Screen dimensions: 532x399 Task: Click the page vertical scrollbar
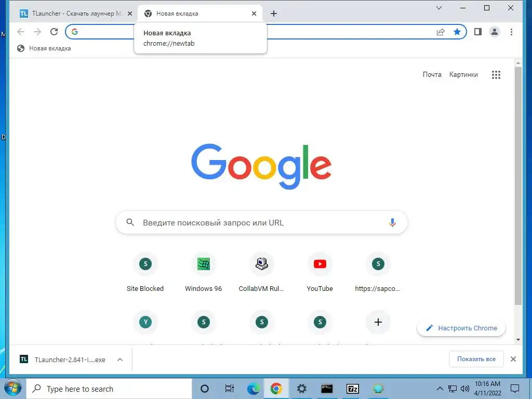(x=518, y=186)
